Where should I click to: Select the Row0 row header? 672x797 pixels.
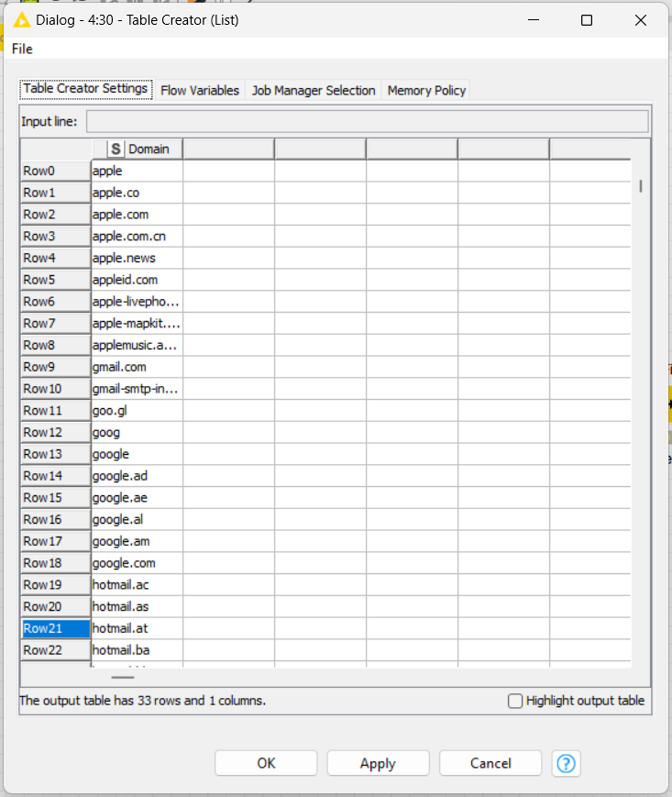pyautogui.click(x=55, y=171)
